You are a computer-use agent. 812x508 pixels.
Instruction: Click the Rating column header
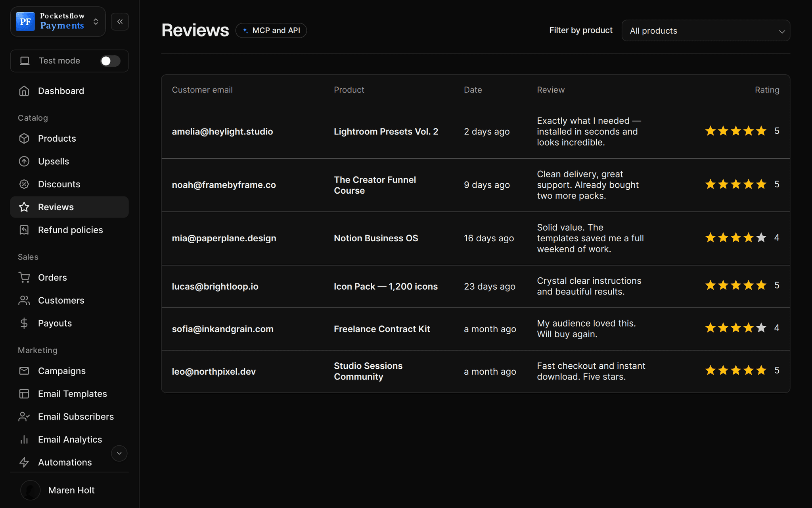[767, 90]
